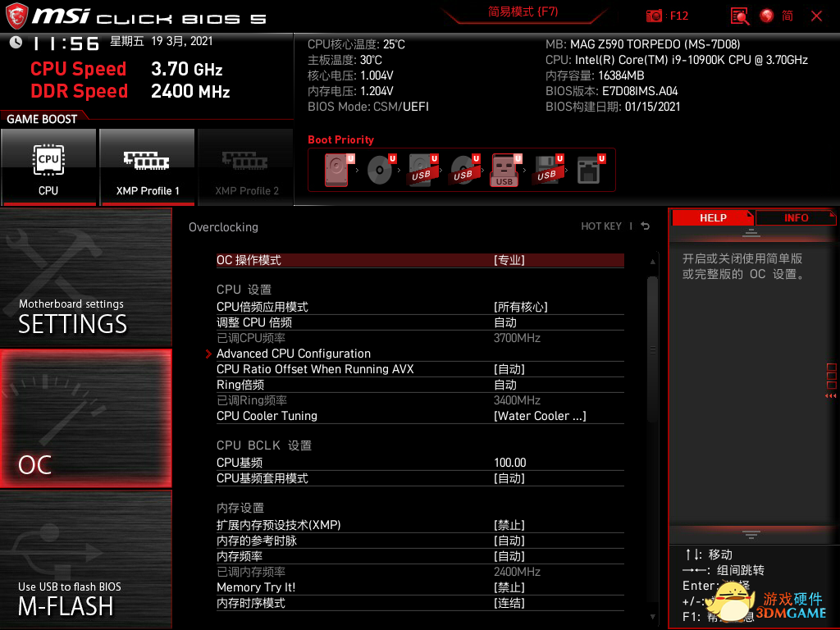This screenshot has height=630, width=840.
Task: Switch to easy mode with 简易模式 (F7)
Action: [523, 11]
